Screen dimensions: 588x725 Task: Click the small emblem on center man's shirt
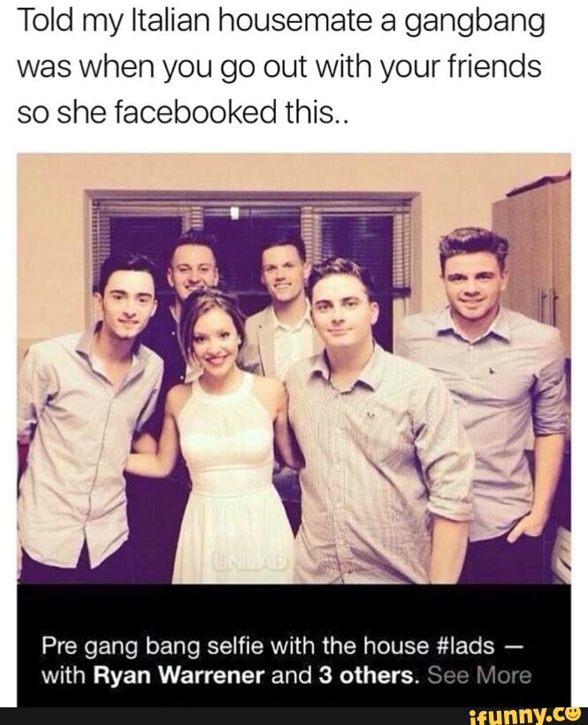[x=369, y=416]
